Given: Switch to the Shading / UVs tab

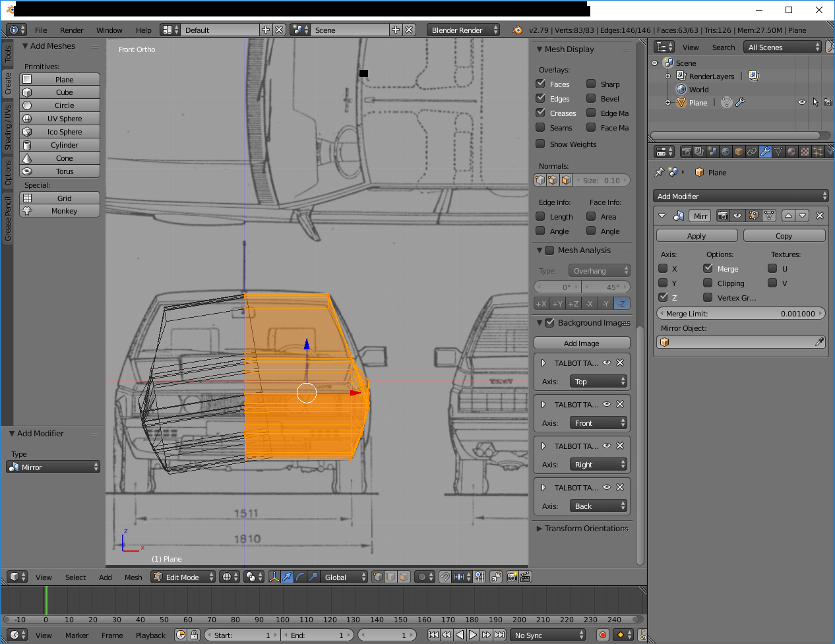Looking at the screenshot, I should pyautogui.click(x=8, y=127).
